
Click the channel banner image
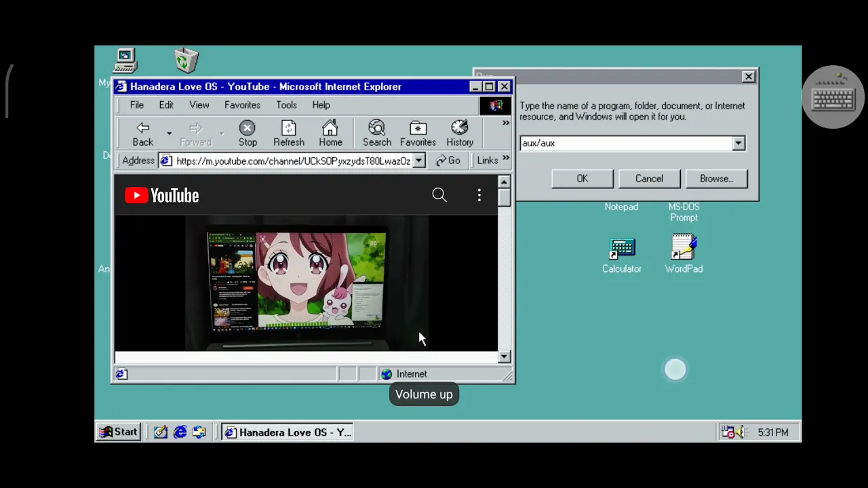(307, 283)
